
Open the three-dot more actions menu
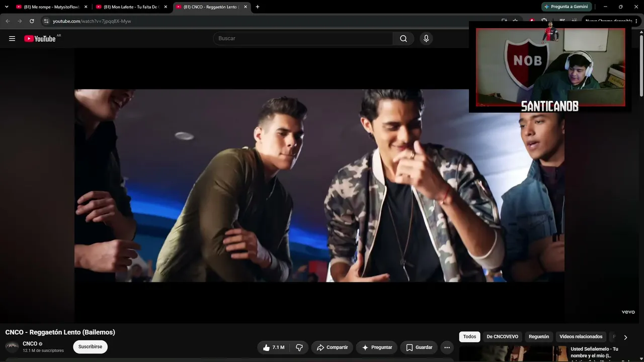point(447,347)
